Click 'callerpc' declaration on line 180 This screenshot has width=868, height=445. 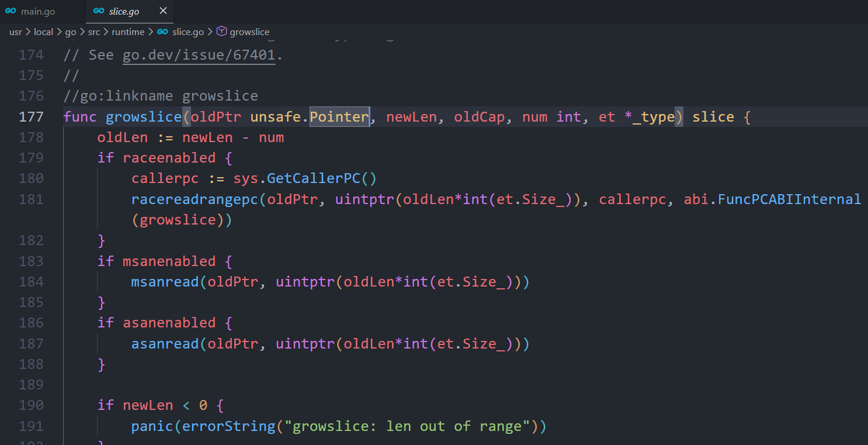(165, 178)
